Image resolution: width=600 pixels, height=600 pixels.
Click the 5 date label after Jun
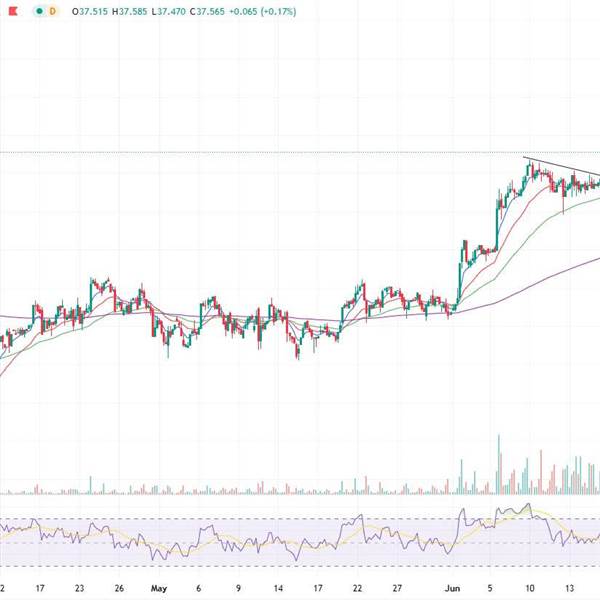[x=490, y=588]
